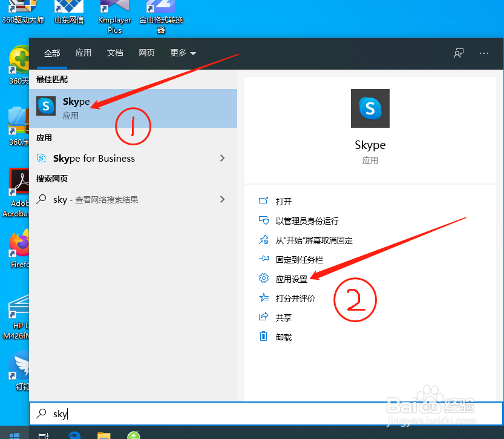The width and height of the screenshot is (504, 439).
Task: Click the run as administrator shield icon
Action: click(264, 220)
